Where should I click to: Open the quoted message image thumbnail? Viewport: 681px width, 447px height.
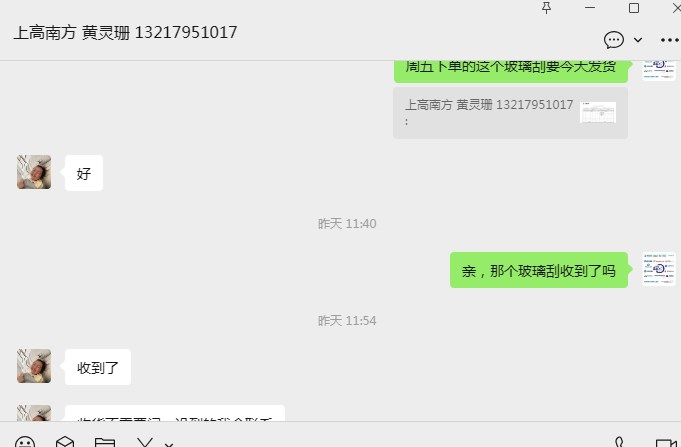pos(598,113)
